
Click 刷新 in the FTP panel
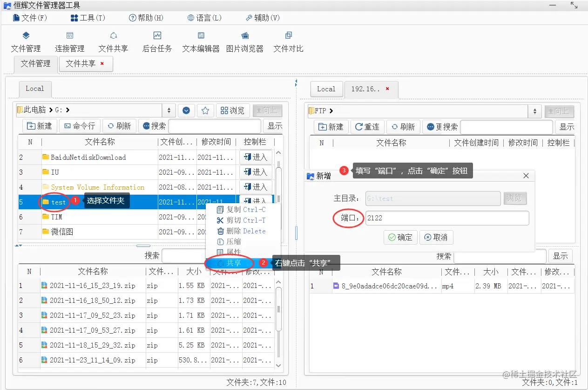(x=403, y=127)
